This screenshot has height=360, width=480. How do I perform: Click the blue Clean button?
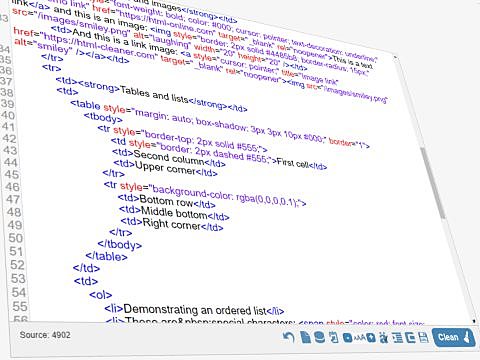pos(454,337)
